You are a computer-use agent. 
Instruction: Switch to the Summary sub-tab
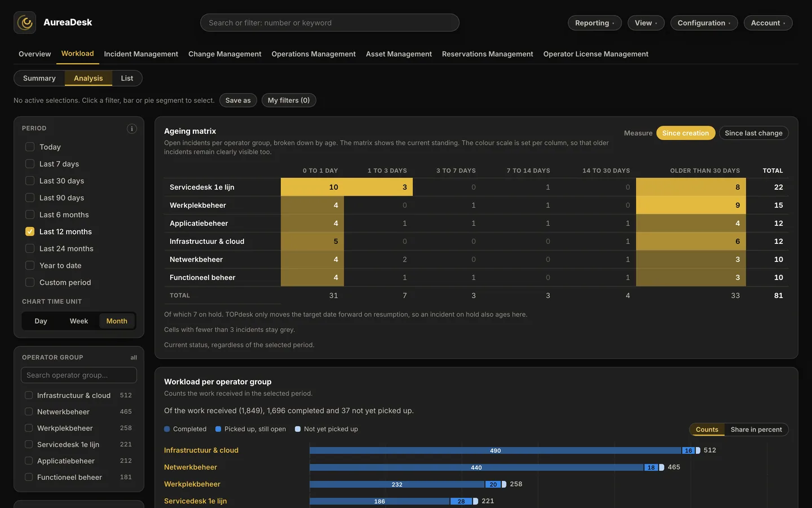point(39,78)
